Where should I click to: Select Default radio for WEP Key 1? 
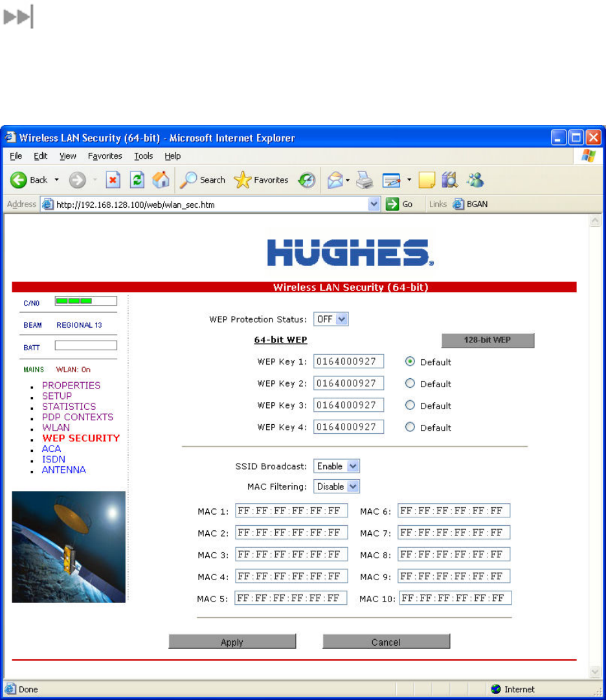point(410,361)
